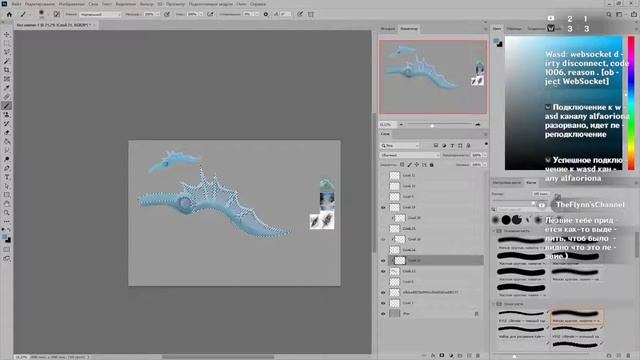
Task: Select the Blur tool
Action: [7, 151]
